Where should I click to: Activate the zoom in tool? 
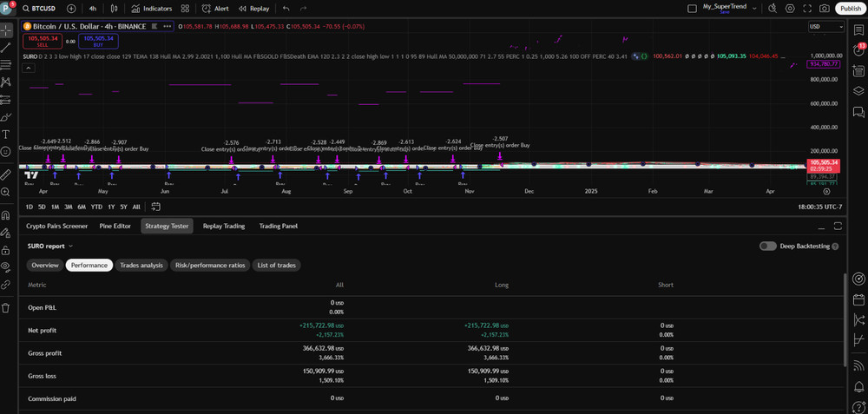coord(6,192)
